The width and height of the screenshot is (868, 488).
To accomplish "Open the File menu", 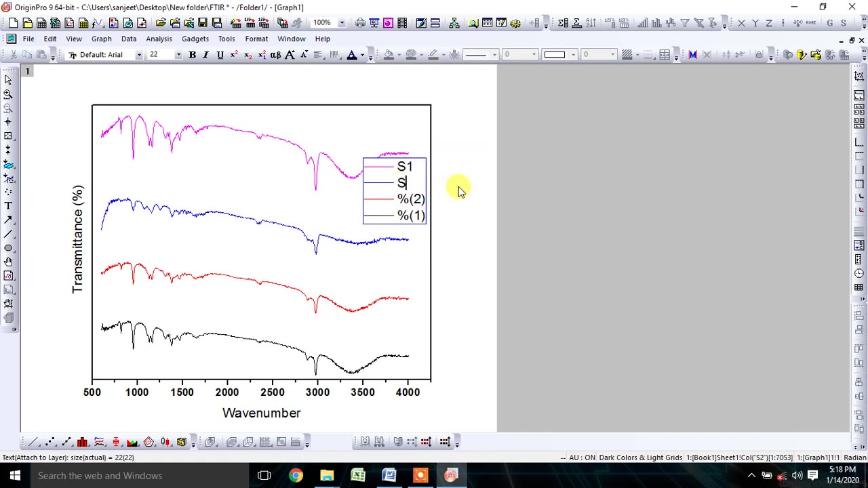I will point(28,39).
